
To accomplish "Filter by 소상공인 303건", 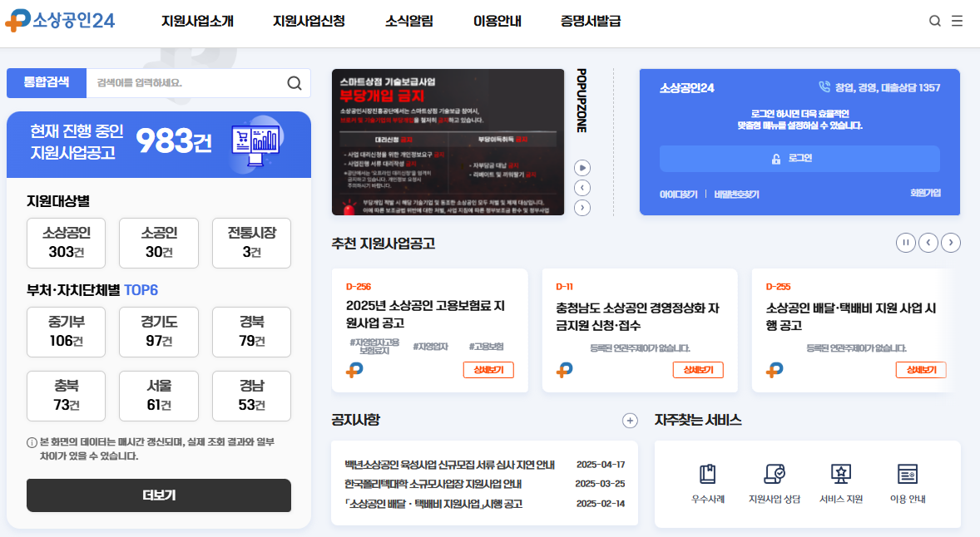I will tap(67, 243).
